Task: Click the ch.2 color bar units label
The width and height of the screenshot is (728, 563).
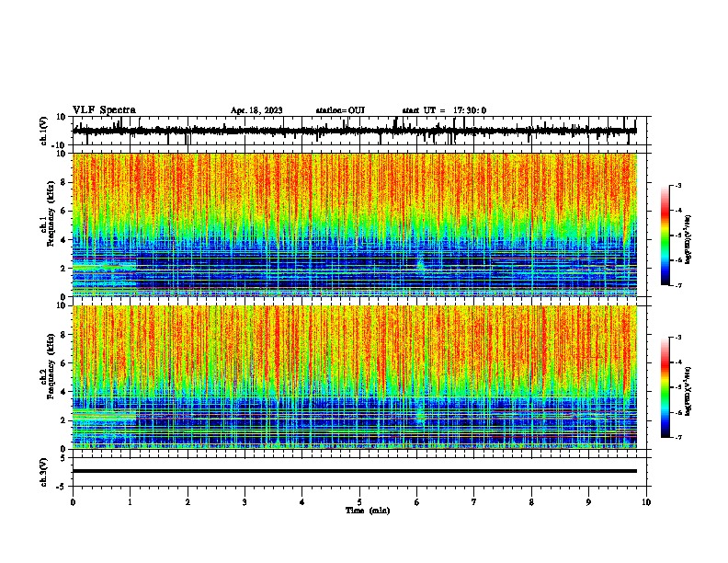Action: tap(688, 391)
